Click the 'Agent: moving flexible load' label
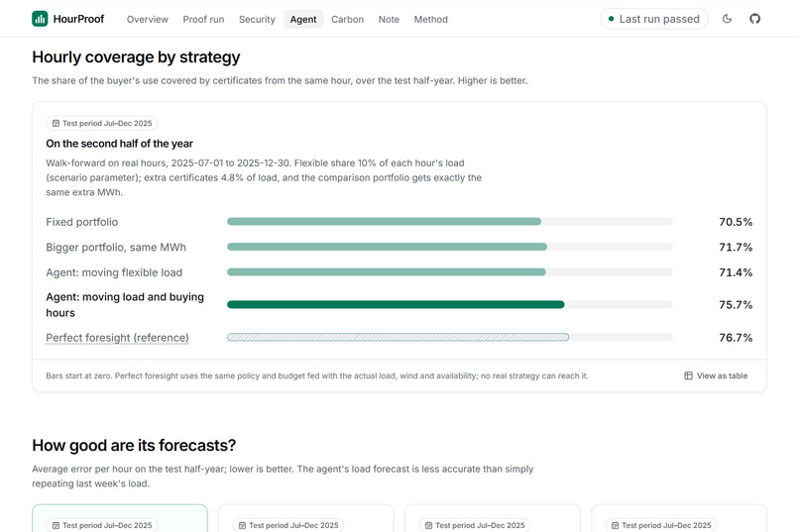 point(114,272)
